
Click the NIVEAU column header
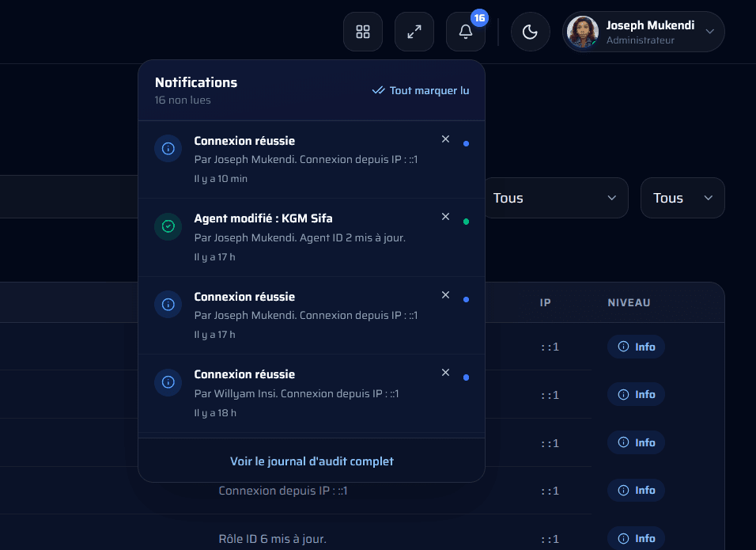tap(629, 302)
